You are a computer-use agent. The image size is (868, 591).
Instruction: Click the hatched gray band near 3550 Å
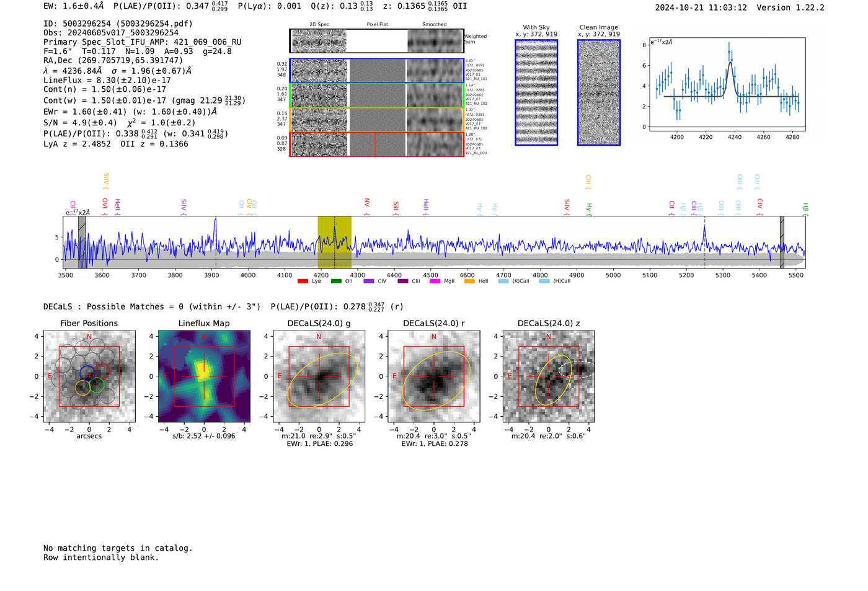(x=82, y=242)
